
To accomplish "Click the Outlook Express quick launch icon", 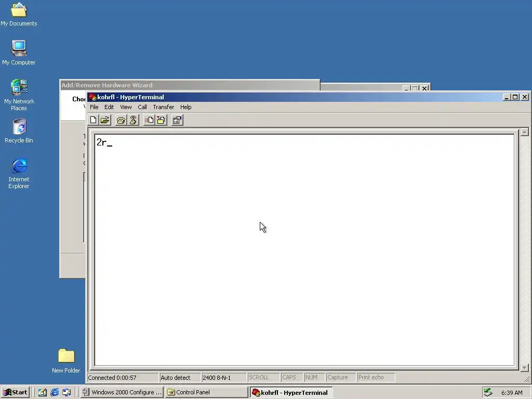I will [x=66, y=392].
